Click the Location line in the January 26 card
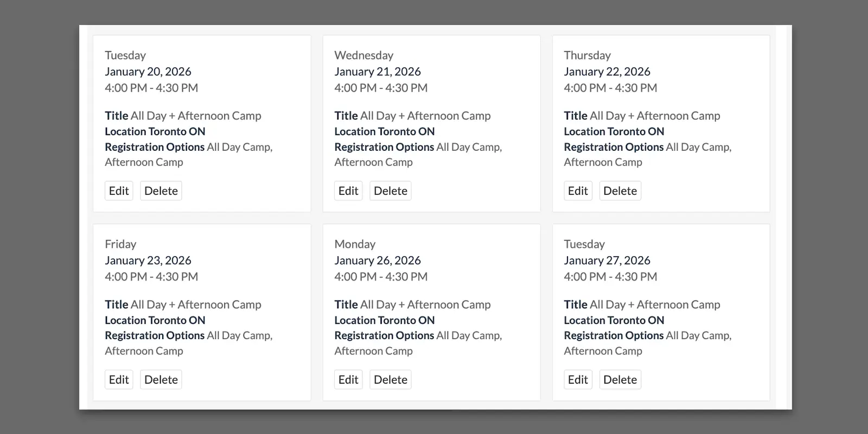The width and height of the screenshot is (868, 434). pos(385,320)
